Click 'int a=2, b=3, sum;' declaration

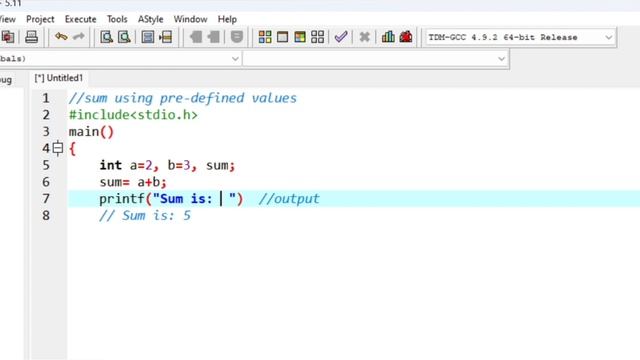[x=167, y=165]
